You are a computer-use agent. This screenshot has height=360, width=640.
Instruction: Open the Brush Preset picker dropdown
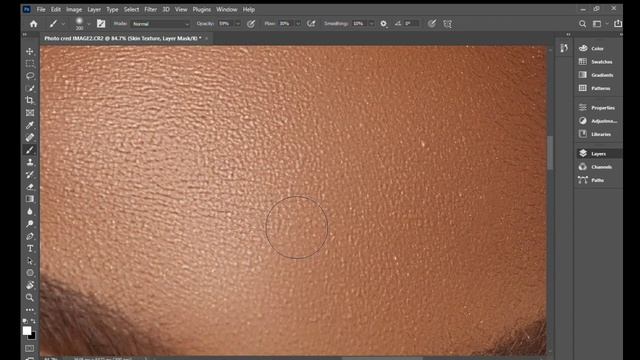click(89, 24)
